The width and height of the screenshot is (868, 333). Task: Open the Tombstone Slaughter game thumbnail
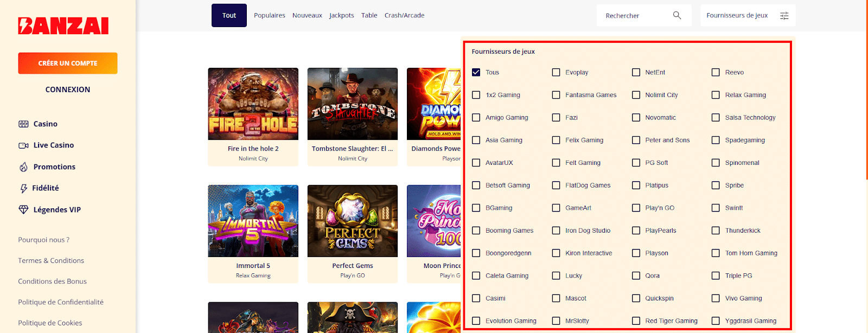[353, 104]
